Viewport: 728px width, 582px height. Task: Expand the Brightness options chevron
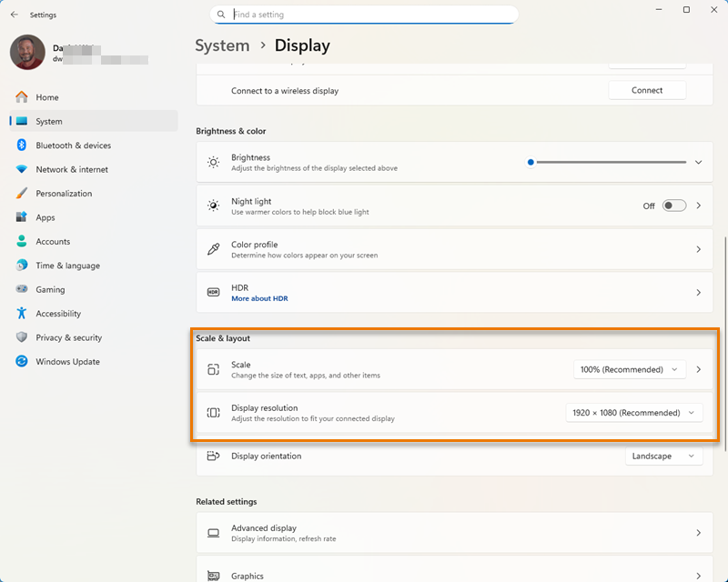(x=698, y=162)
